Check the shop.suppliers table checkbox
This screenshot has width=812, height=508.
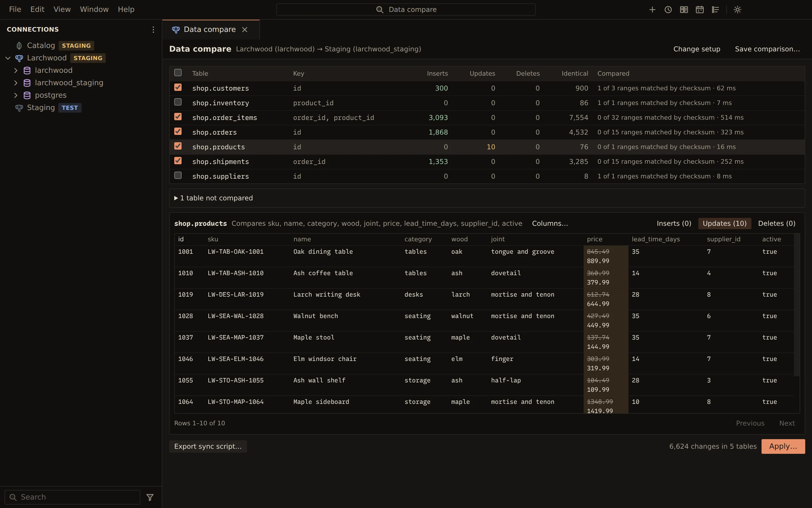tap(178, 175)
